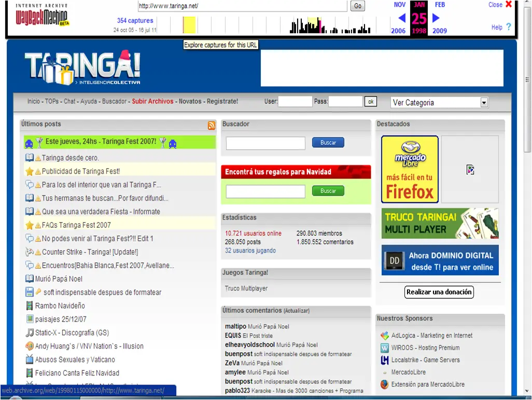Open the Ver Categoria dropdown

(440, 103)
